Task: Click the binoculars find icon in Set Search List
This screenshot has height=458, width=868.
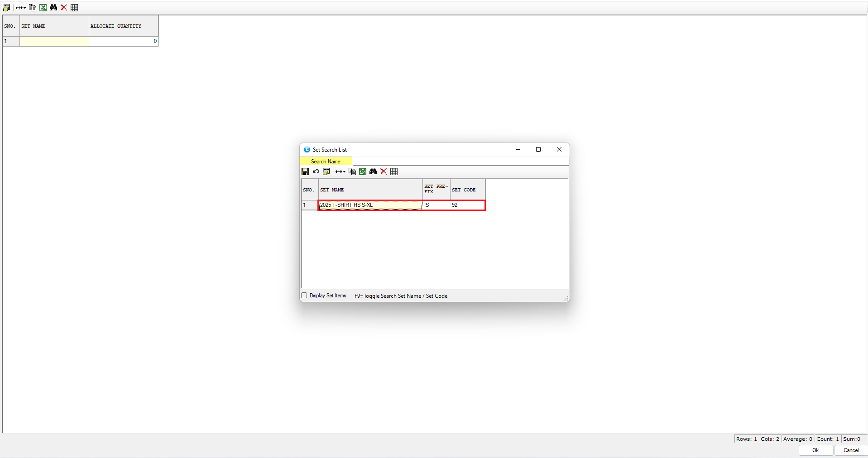Action: click(x=373, y=172)
